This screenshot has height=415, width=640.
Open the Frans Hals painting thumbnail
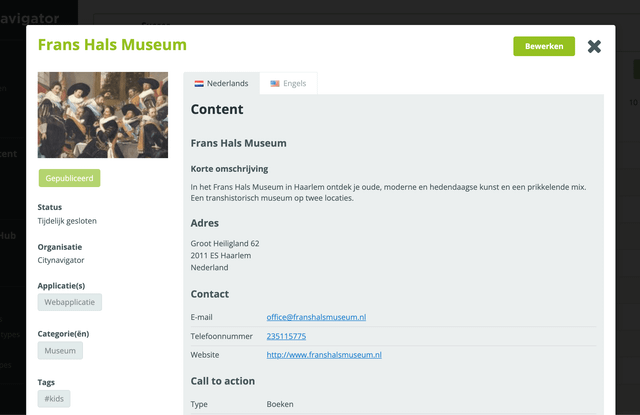pyautogui.click(x=103, y=115)
